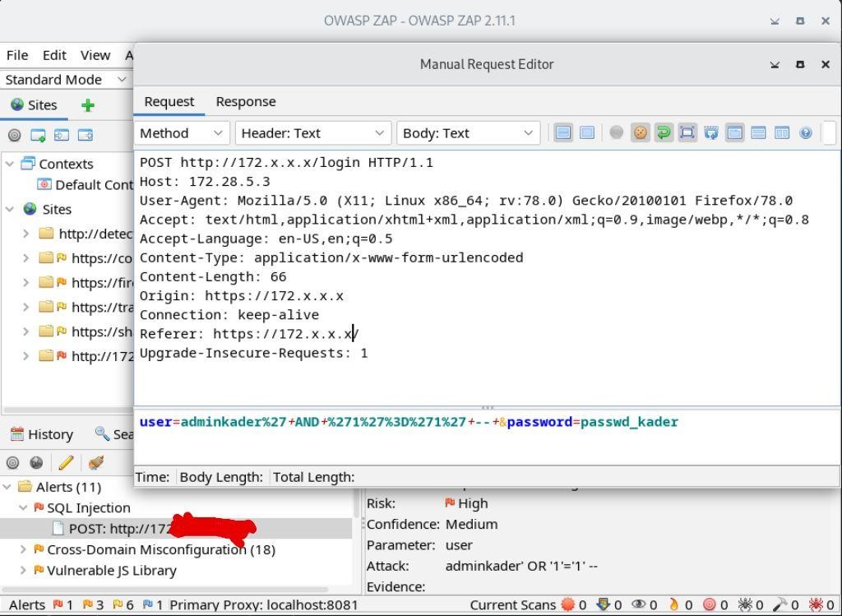Open the Method dropdown
The image size is (842, 616).
tap(182, 133)
